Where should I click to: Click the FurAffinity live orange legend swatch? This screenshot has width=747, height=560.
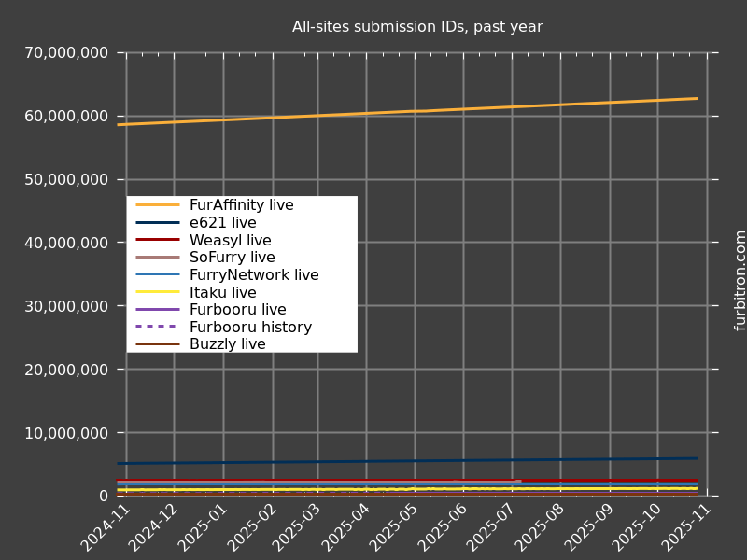[158, 205]
